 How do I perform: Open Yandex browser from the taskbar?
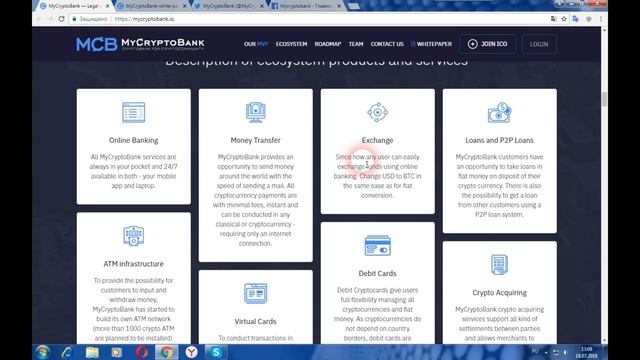(191, 352)
